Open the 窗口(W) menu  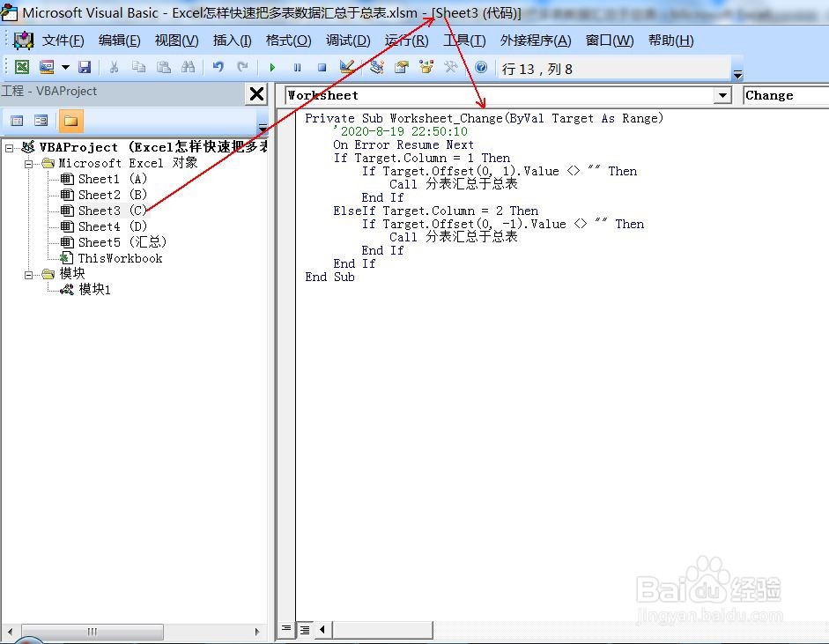(x=610, y=41)
